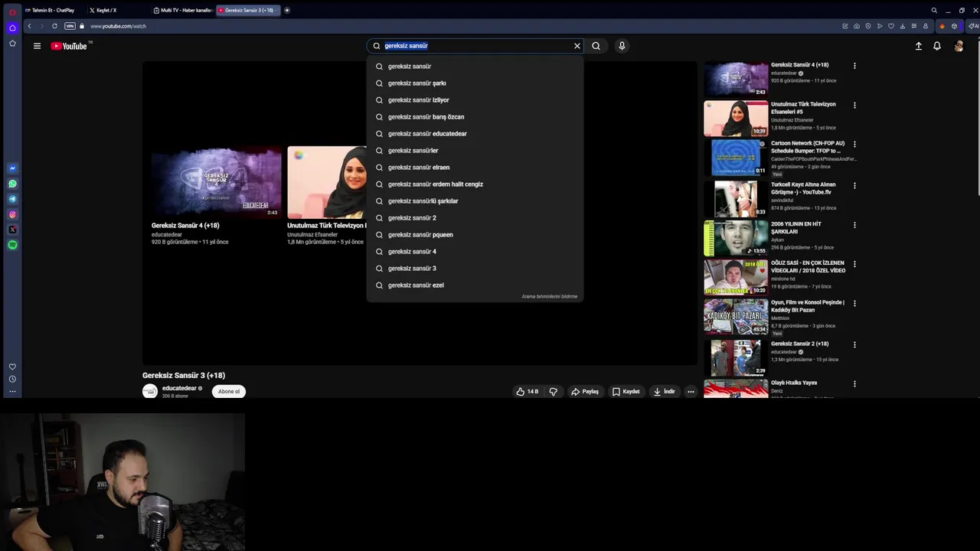Open options for 'Gereksiz Sansür 4 (+18)' sidebar video
The image size is (980, 551).
854,66
